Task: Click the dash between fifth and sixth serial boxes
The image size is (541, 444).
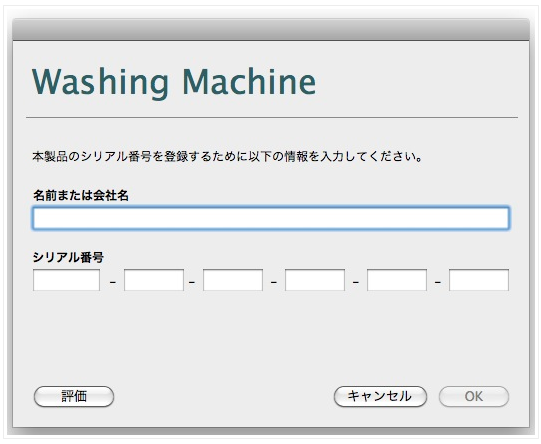Action: point(438,283)
